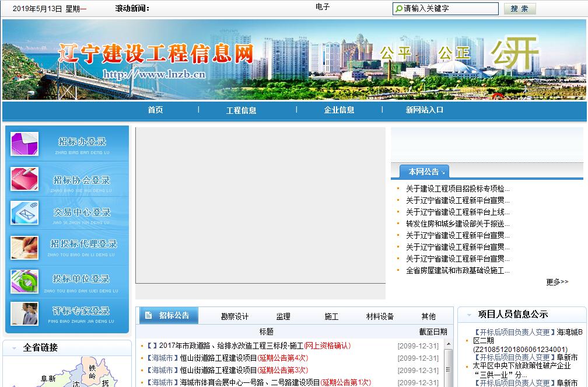Screen dimensions: 588x387
Task: Expand the 本网公告 tab arrow
Action: pyautogui.click(x=443, y=173)
